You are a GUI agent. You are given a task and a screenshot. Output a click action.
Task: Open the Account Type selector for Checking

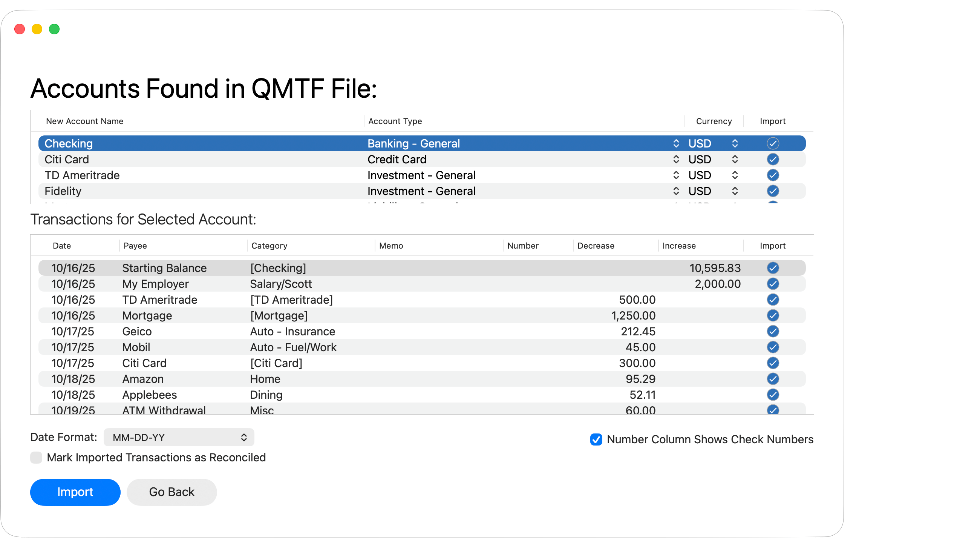(676, 143)
